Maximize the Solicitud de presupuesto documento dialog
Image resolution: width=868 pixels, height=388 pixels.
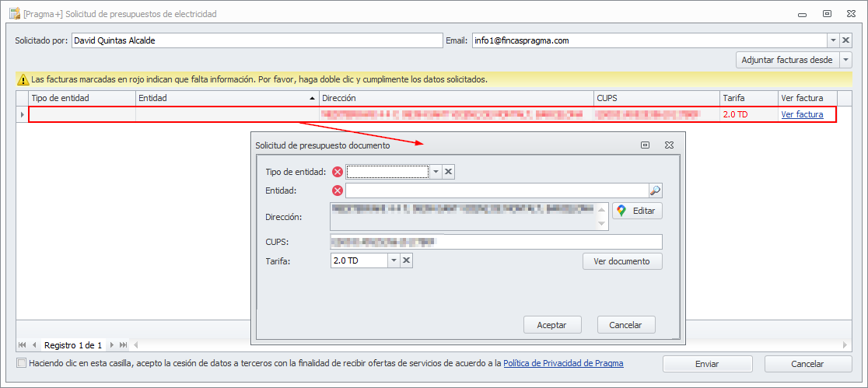click(645, 145)
